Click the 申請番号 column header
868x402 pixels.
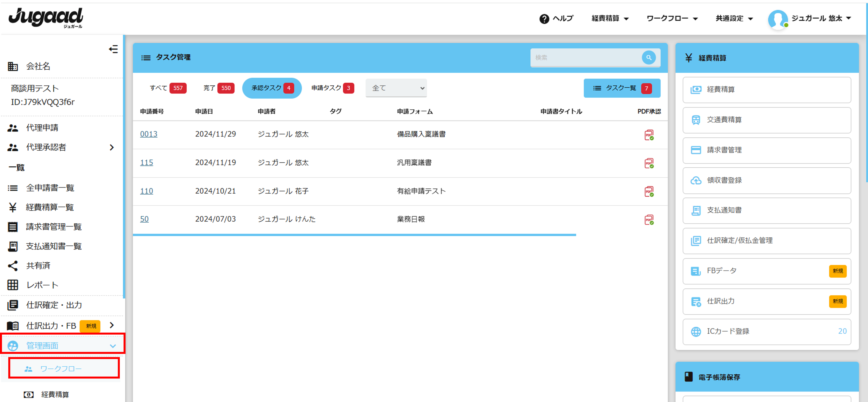(x=152, y=111)
